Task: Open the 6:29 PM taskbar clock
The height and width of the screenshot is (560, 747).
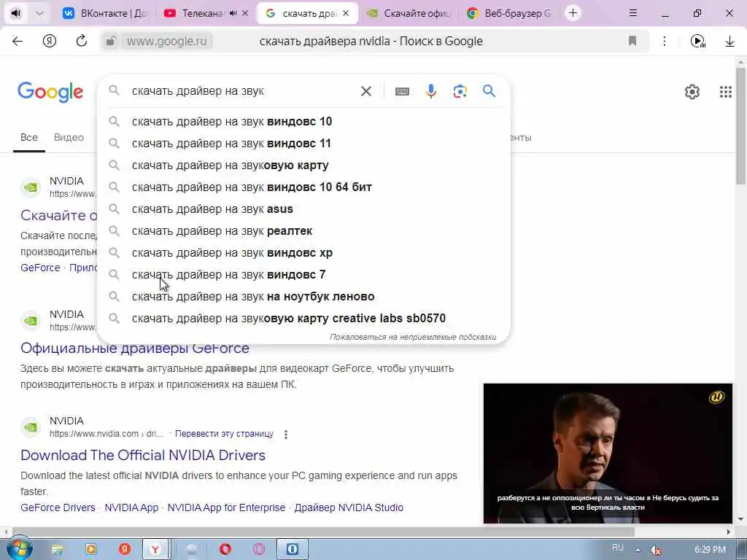Action: point(710,550)
